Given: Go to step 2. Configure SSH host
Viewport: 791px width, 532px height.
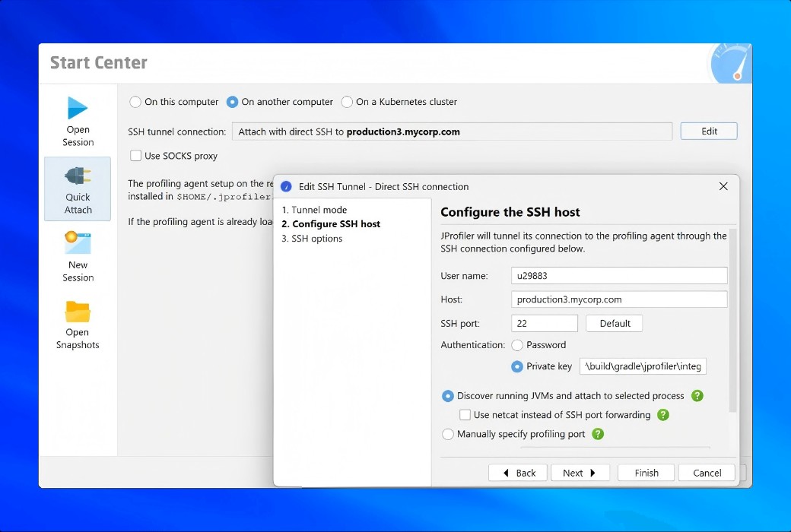Looking at the screenshot, I should click(x=331, y=224).
